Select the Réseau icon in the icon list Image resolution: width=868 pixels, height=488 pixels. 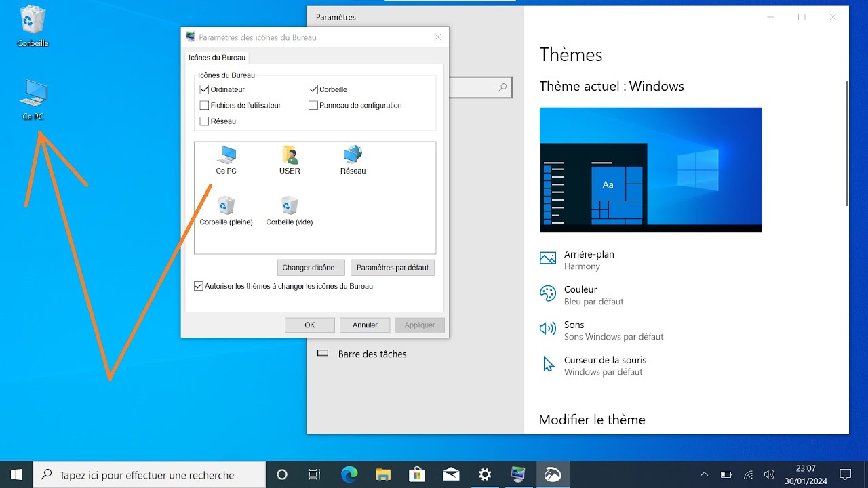click(353, 160)
